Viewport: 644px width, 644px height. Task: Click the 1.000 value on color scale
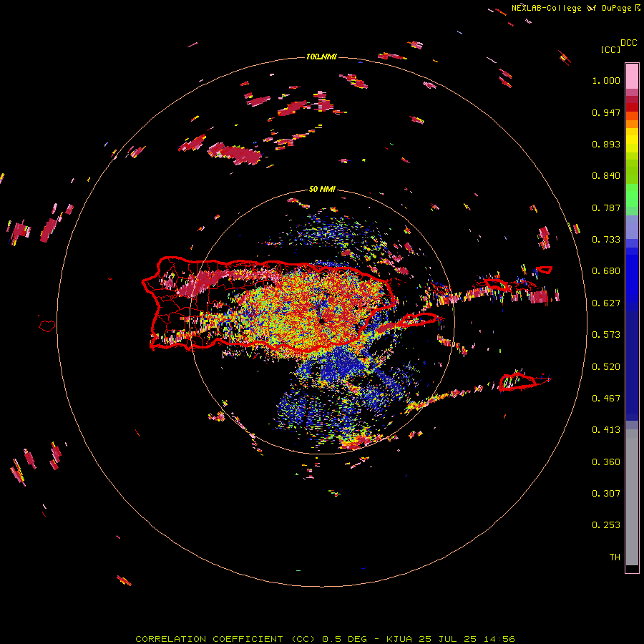coord(606,80)
